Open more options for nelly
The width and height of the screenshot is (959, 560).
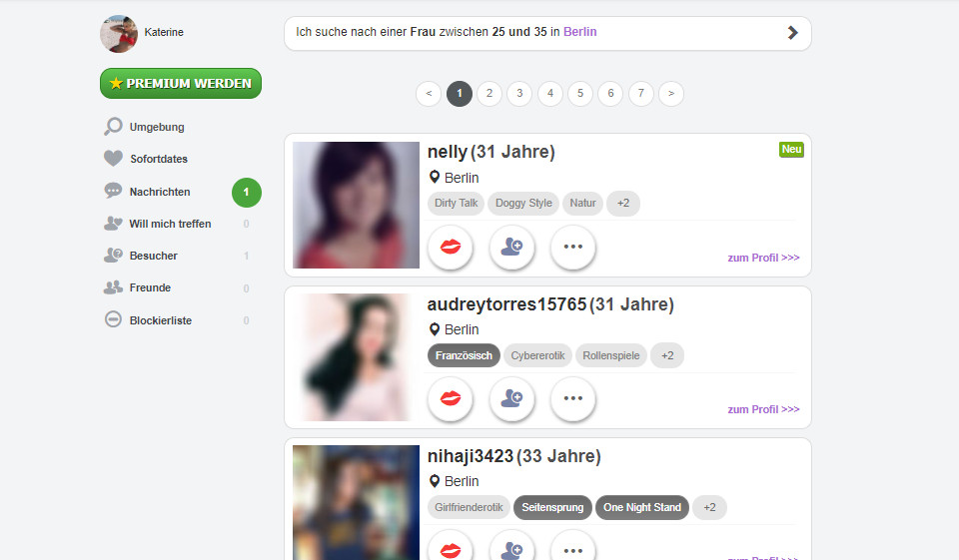(572, 248)
